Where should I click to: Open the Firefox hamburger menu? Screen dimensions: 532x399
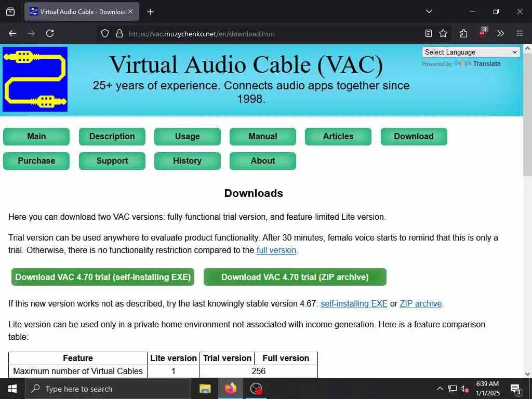click(520, 33)
